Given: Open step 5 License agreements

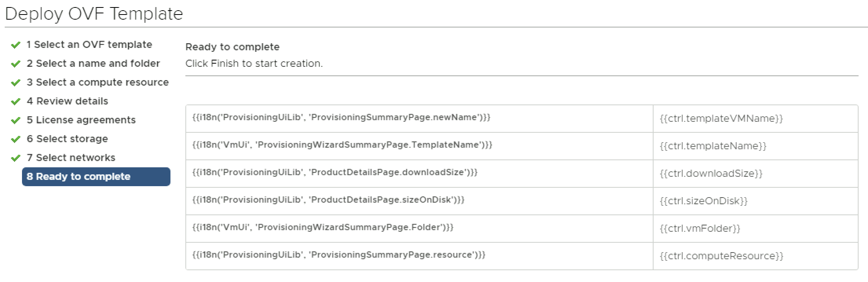Looking at the screenshot, I should click(x=81, y=120).
